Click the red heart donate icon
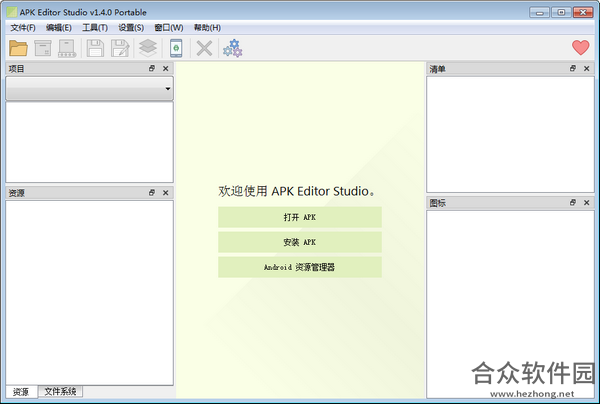Viewport: 600px width, 404px height. [580, 48]
